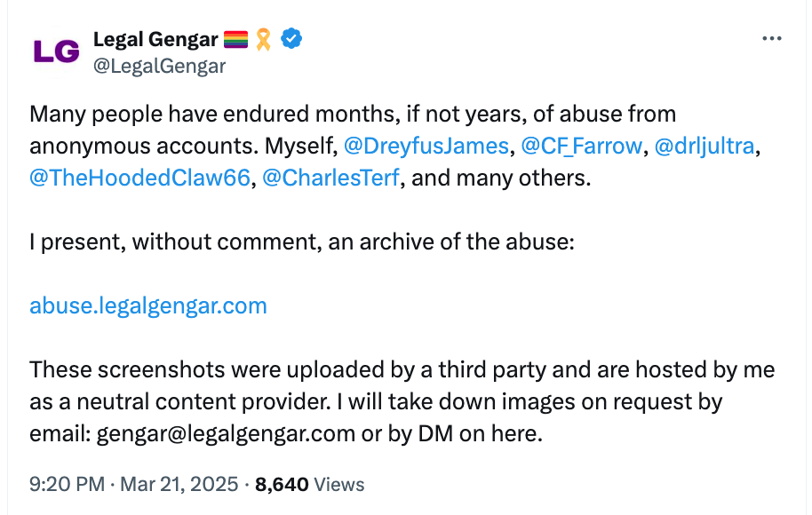Screen dimensions: 812x515
Task: Open the @TheHoodedClaw66 mention
Action: (x=139, y=178)
